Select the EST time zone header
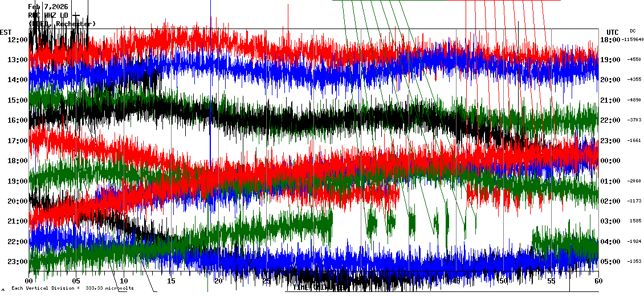 click(6, 32)
